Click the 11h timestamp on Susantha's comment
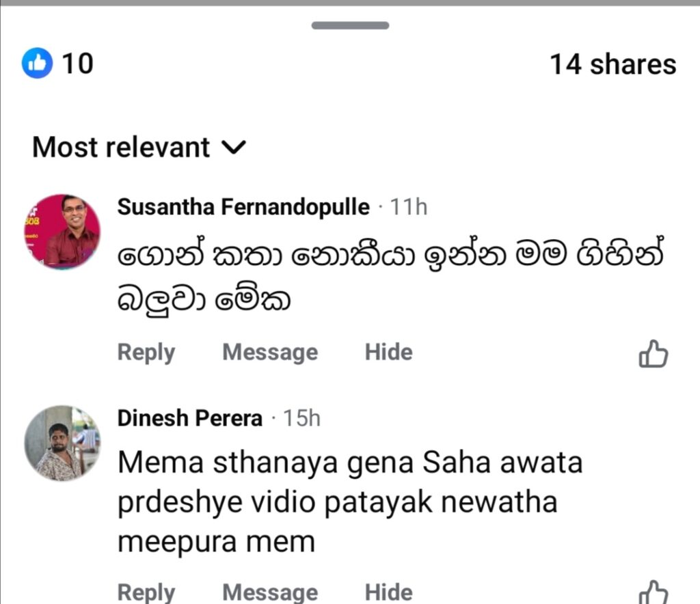This screenshot has height=604, width=700. click(409, 207)
